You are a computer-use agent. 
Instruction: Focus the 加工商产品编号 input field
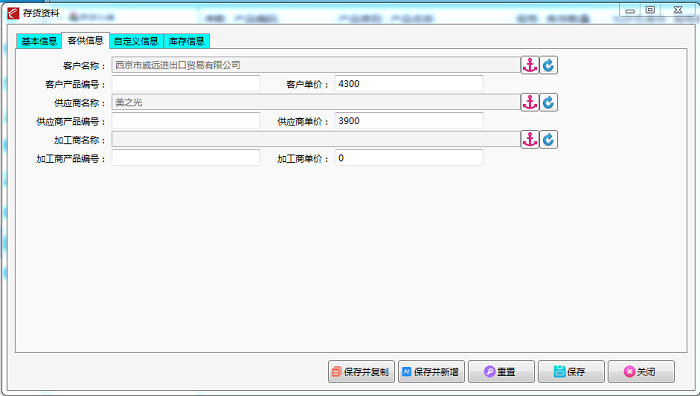tap(186, 158)
